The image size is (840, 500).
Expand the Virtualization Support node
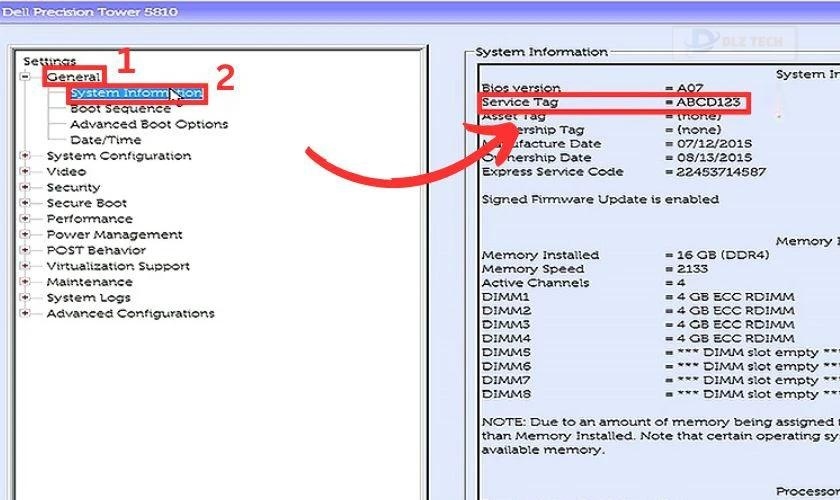(x=25, y=266)
